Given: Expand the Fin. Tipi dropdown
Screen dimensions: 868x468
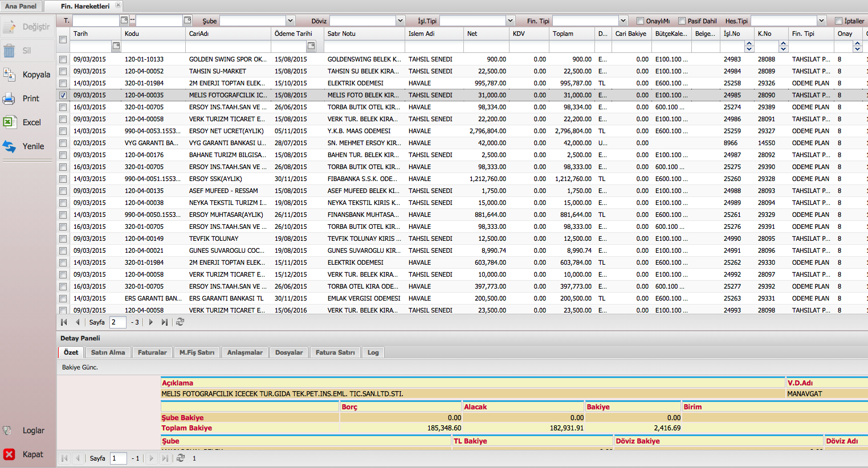Looking at the screenshot, I should 624,21.
